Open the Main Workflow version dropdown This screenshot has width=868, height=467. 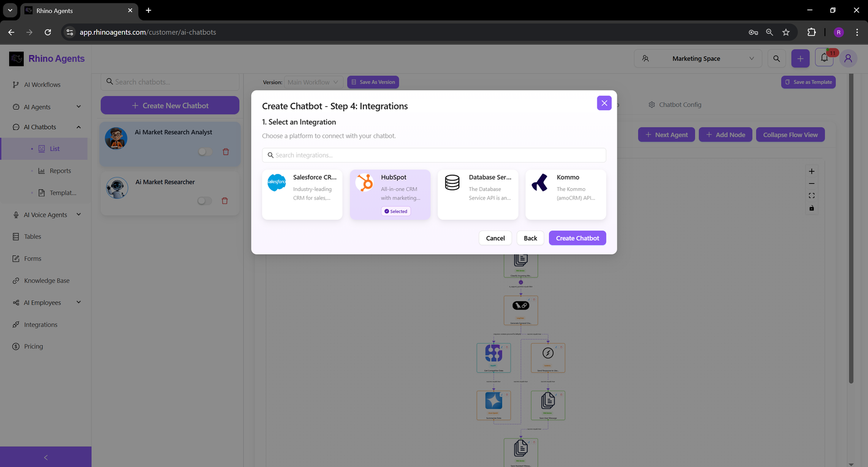pos(313,82)
